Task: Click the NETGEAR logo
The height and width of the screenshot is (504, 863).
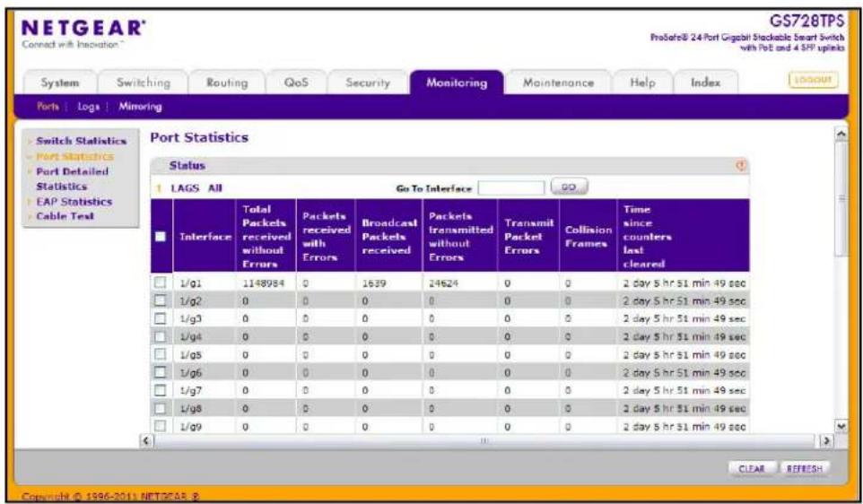Action: tap(83, 30)
